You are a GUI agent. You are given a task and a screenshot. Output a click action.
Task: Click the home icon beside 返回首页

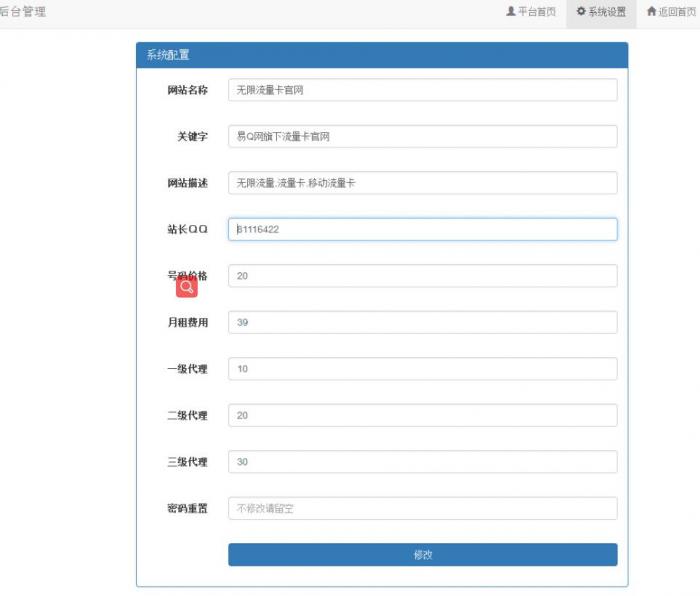651,12
